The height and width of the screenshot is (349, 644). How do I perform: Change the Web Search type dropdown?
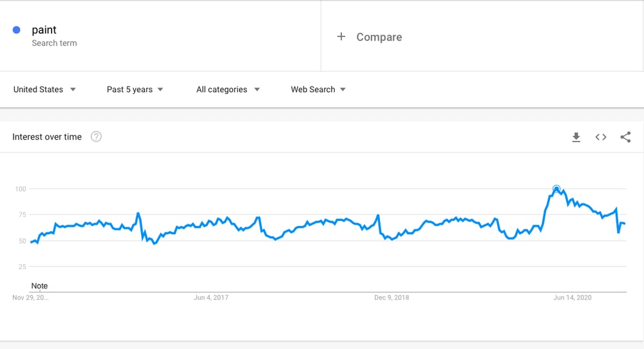click(318, 90)
